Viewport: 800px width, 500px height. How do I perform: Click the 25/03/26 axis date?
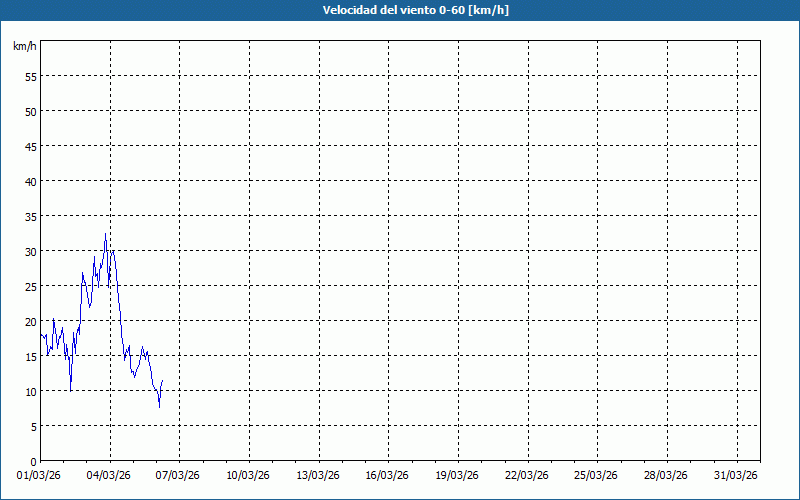pos(598,474)
